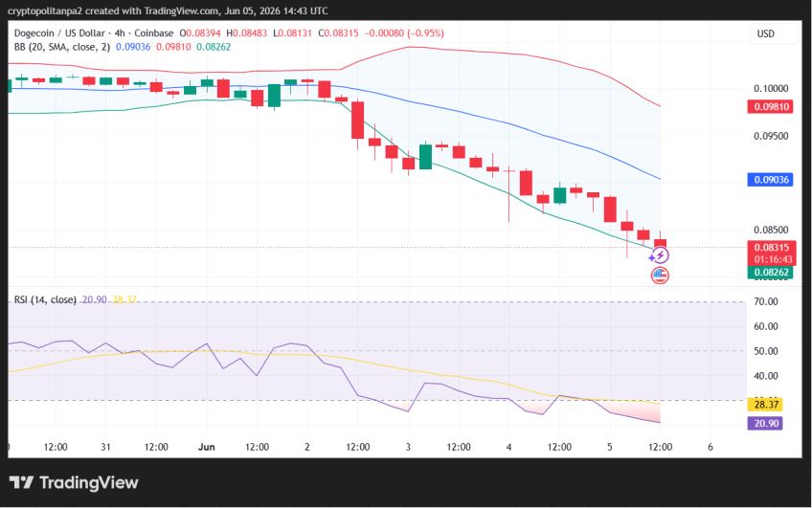Click the 4h interval text in header
812x508 pixels.
[x=120, y=33]
